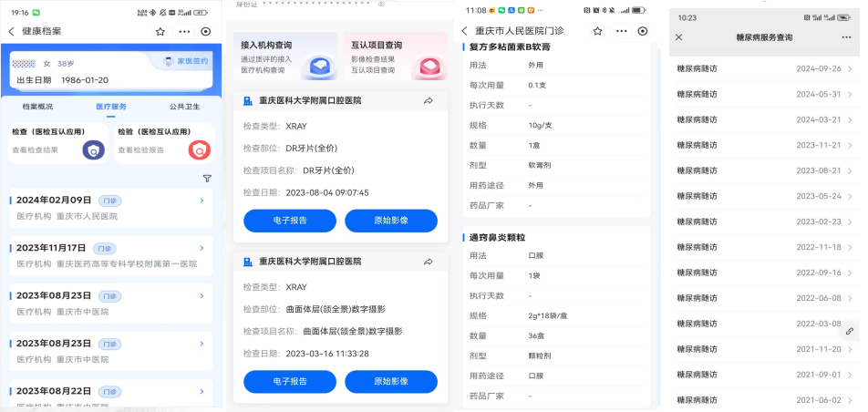Tap floating link icon on diabetes list
The height and width of the screenshot is (412, 868).
tap(849, 331)
